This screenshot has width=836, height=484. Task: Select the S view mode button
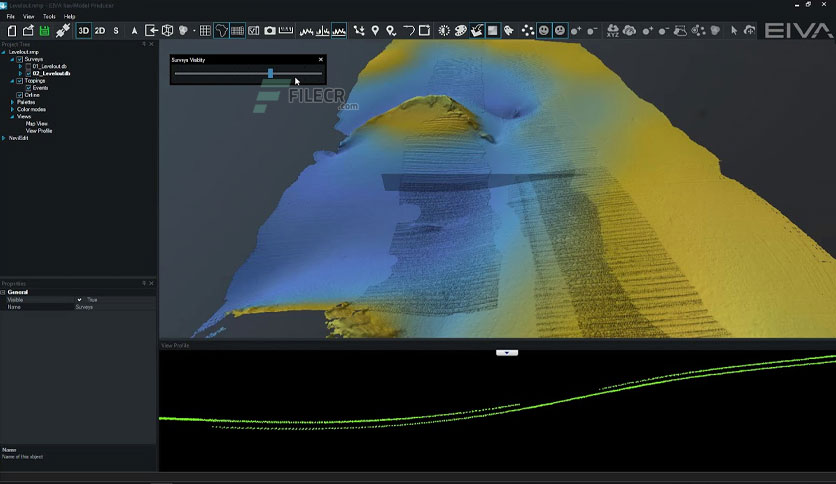(116, 31)
